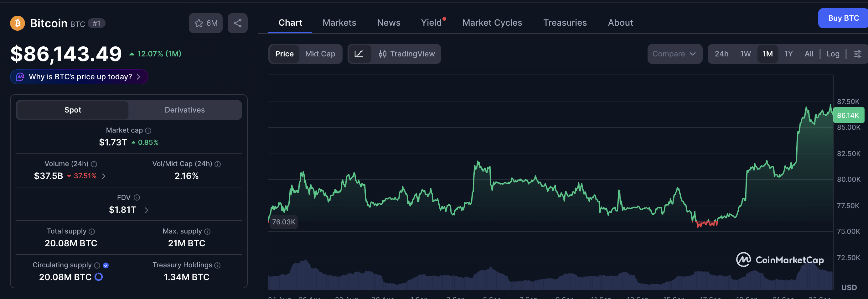The image size is (868, 299).
Task: Click the 86.14K current price label
Action: (x=849, y=115)
